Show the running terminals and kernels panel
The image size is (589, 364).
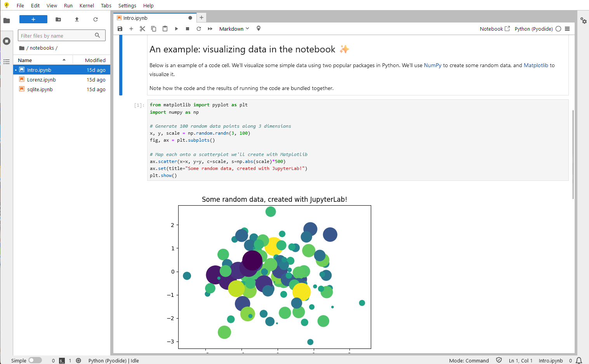6,41
